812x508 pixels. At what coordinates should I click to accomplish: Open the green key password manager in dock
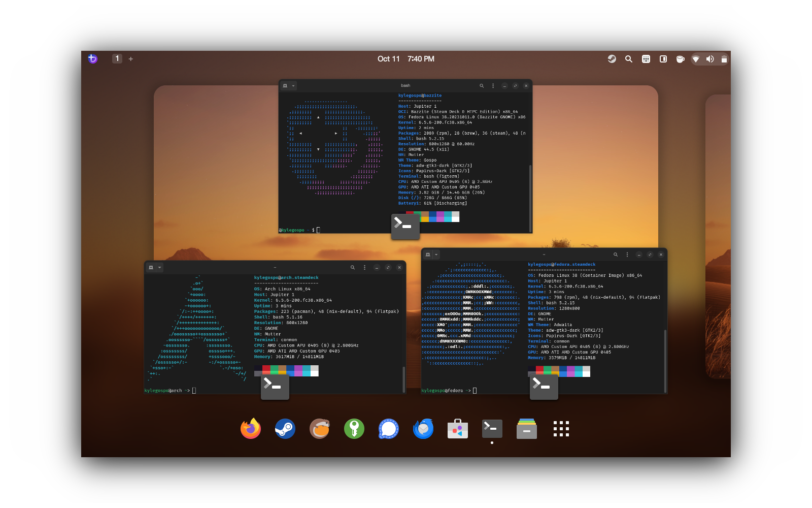pos(354,429)
